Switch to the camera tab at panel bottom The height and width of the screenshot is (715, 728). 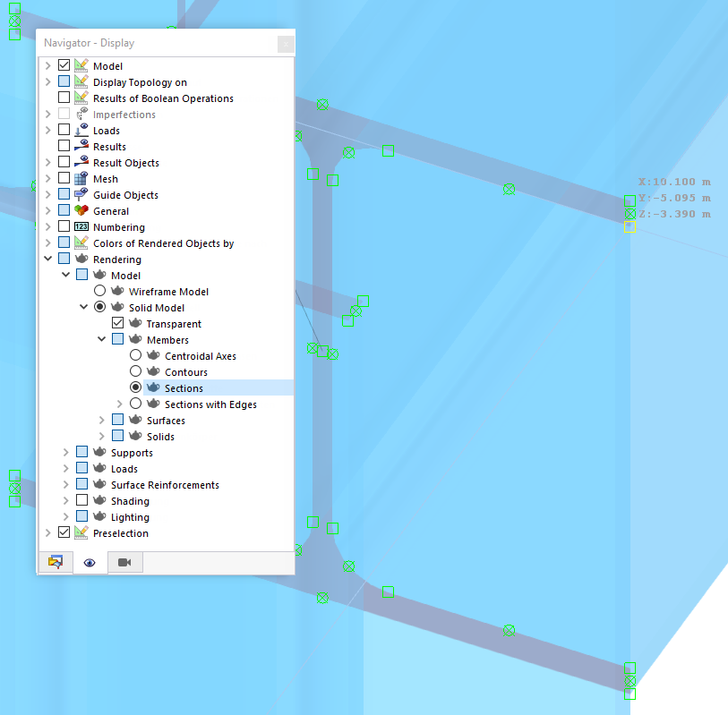coord(124,562)
